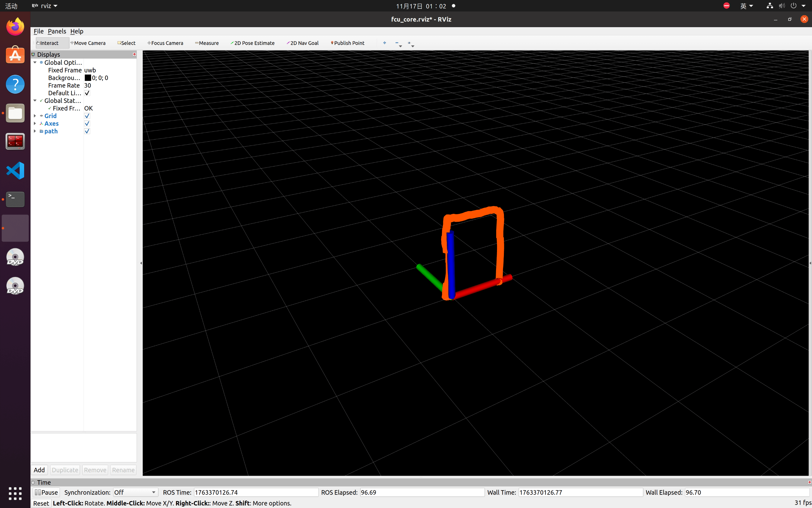Screen dimensions: 812x508
Task: Open the Help menu
Action: click(77, 31)
